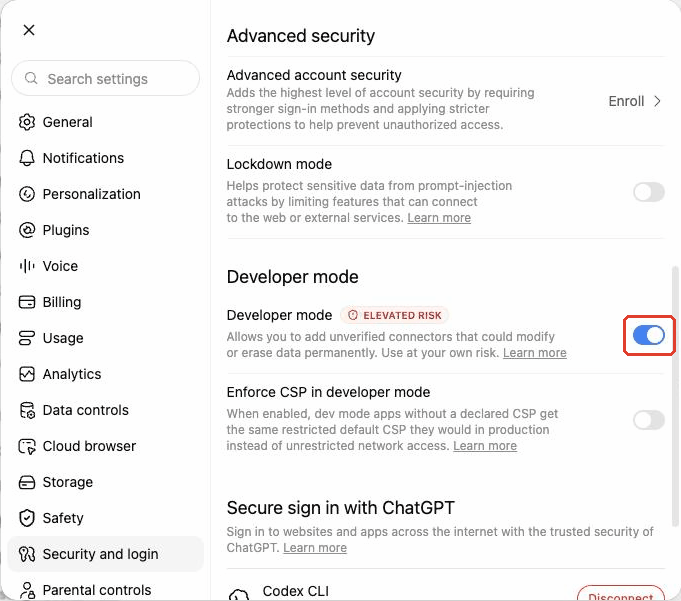Click the Plugins icon in sidebar
This screenshot has height=601, width=681.
27,230
